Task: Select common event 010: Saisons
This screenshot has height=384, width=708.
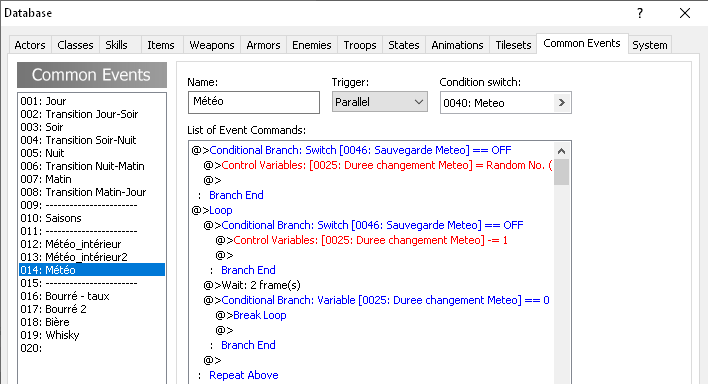Action: click(92, 218)
